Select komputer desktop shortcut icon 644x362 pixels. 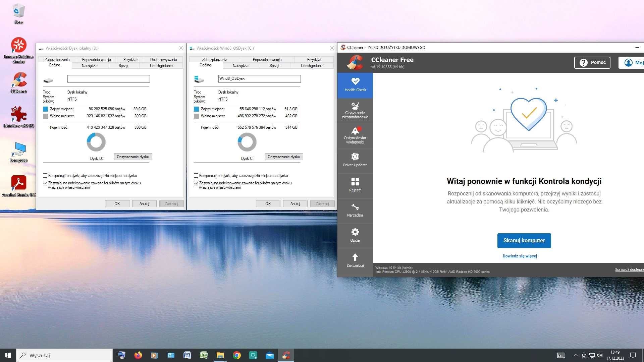click(18, 152)
